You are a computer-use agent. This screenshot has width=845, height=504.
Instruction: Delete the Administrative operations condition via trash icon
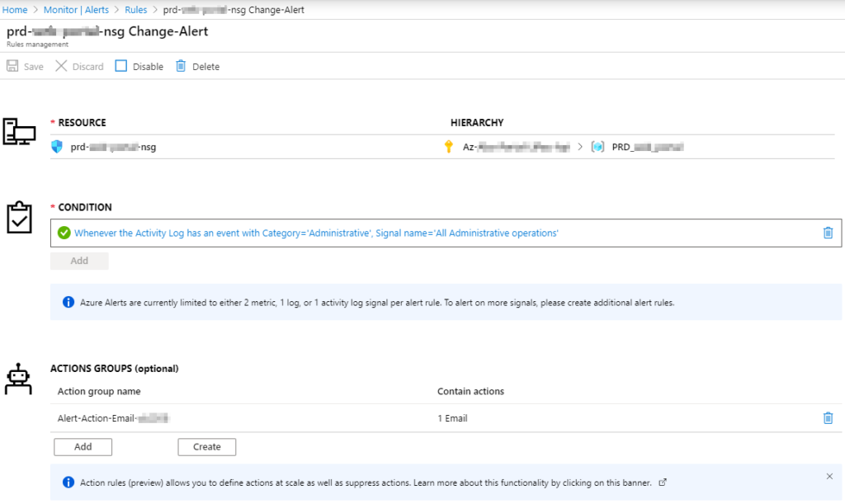pos(828,233)
